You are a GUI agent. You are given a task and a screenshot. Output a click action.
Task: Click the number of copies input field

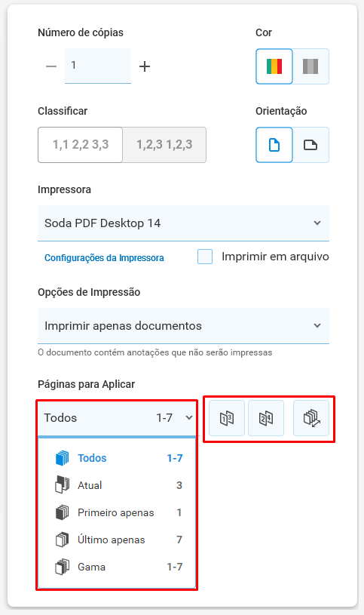(x=98, y=66)
